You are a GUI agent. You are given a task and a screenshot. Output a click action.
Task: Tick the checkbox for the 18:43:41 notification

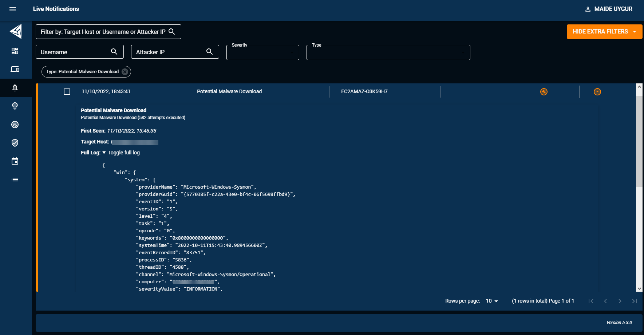click(67, 92)
